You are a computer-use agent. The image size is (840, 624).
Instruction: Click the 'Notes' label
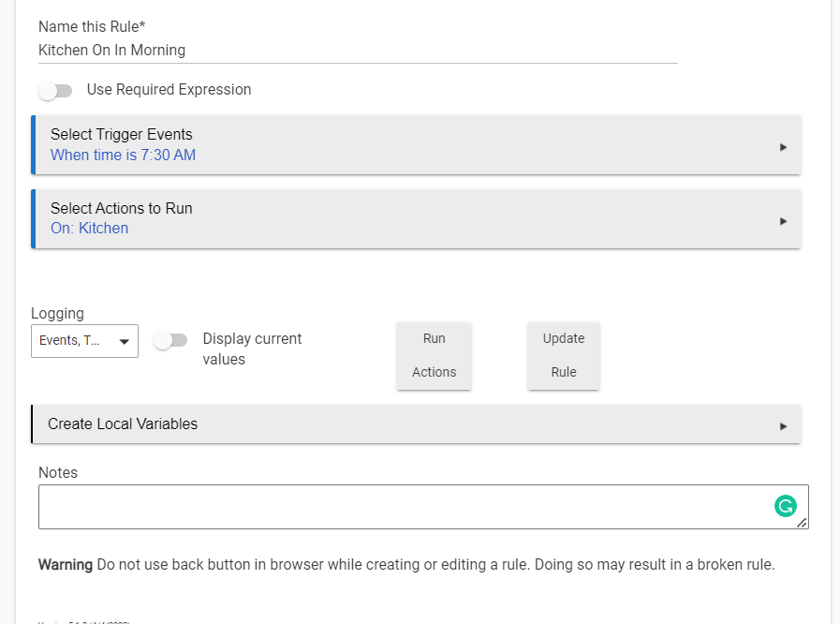pos(58,473)
